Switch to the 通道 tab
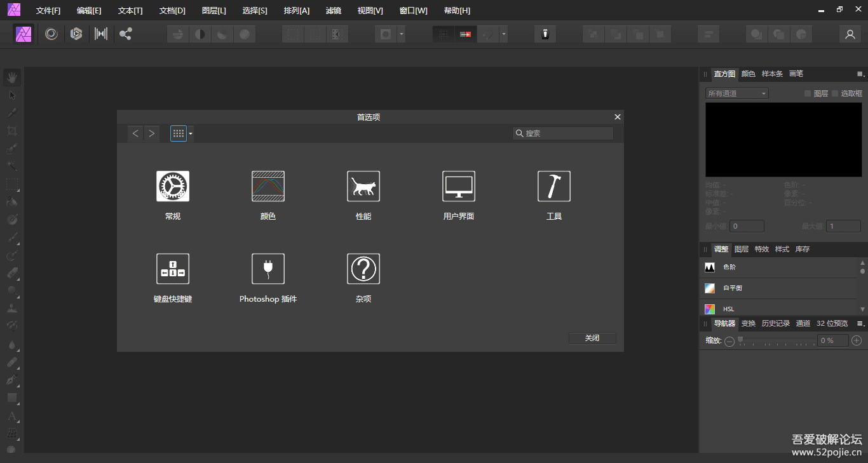 (x=803, y=324)
